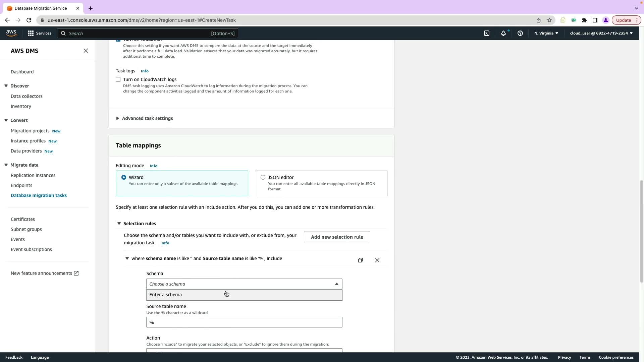This screenshot has width=644, height=362.
Task: Enable Turn on CloudWatch logs checkbox
Action: pyautogui.click(x=118, y=79)
